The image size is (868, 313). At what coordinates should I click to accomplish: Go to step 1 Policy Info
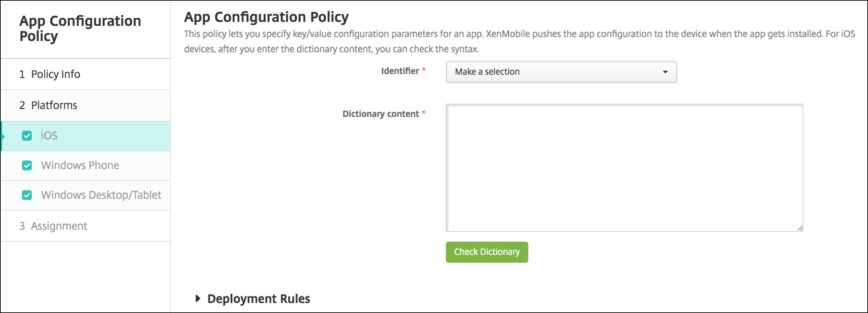50,75
